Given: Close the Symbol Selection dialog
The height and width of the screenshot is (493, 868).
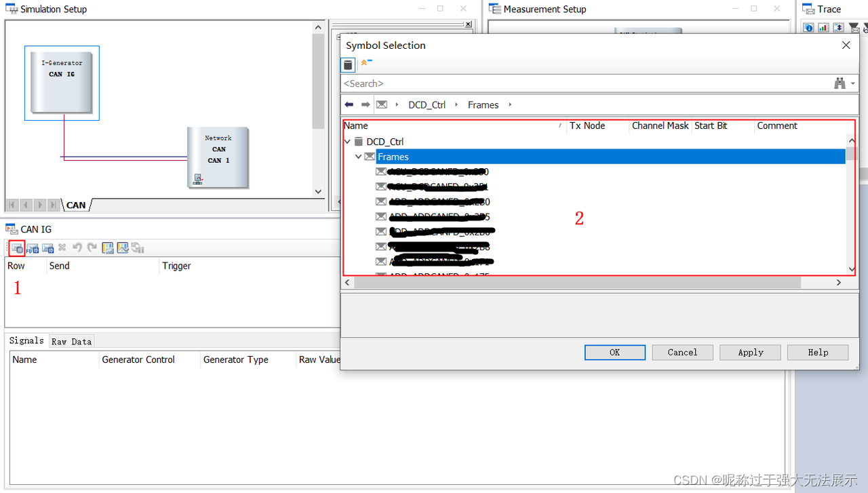Looking at the screenshot, I should 846,45.
